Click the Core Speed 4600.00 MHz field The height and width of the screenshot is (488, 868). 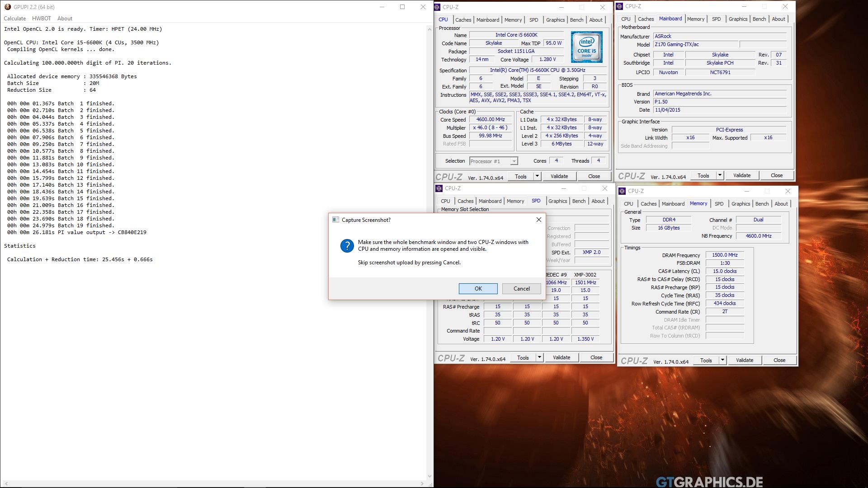click(x=491, y=120)
